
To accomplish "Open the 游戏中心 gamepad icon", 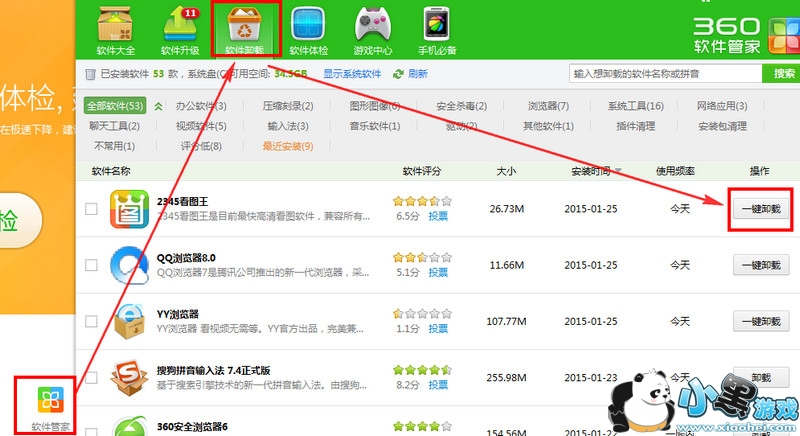I will pyautogui.click(x=372, y=31).
